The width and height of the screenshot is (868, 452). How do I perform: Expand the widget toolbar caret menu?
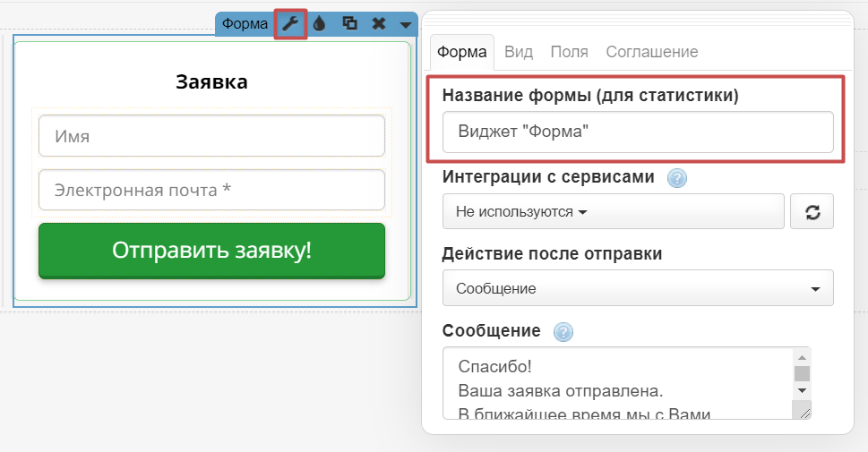(406, 24)
